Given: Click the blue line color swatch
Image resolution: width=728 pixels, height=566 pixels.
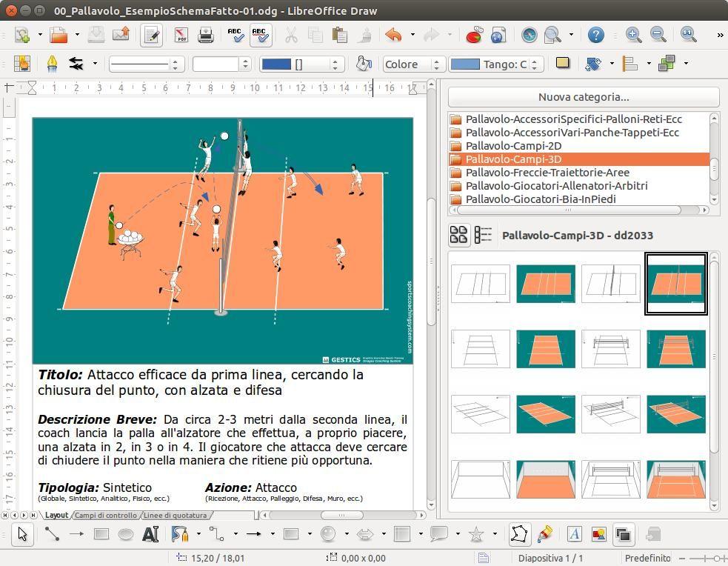Looking at the screenshot, I should coord(277,64).
